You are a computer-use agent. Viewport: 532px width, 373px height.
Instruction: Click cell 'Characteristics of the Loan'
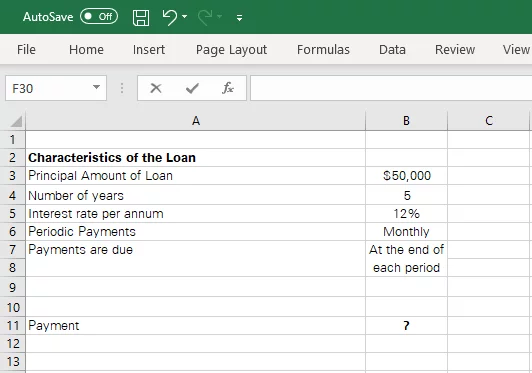[x=195, y=157]
